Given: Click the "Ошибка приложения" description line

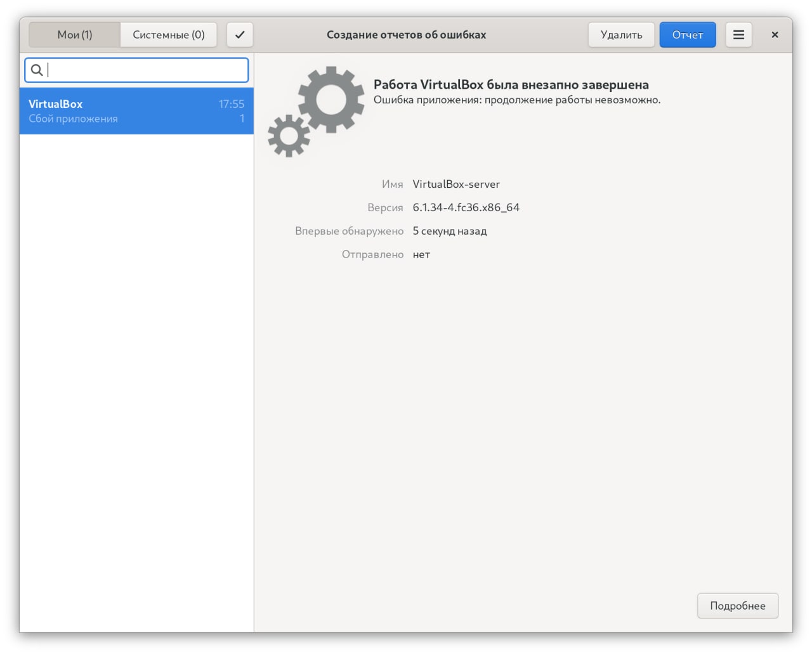Looking at the screenshot, I should tap(516, 100).
